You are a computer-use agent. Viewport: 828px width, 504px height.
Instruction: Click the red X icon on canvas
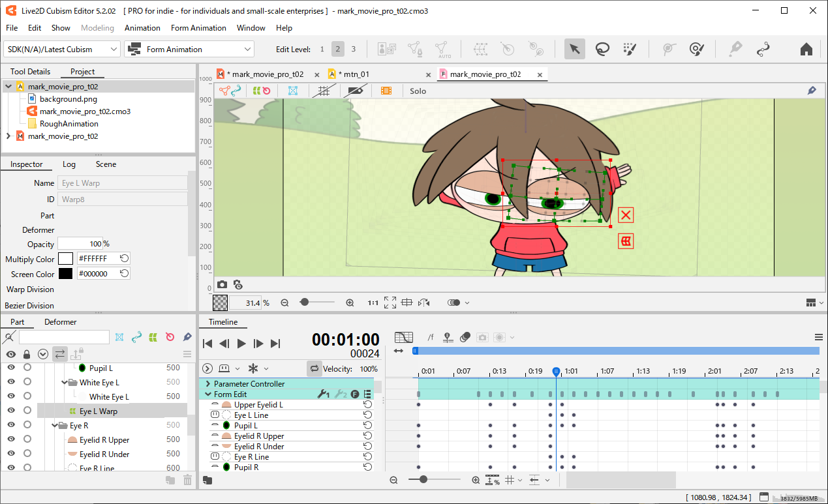pos(626,215)
